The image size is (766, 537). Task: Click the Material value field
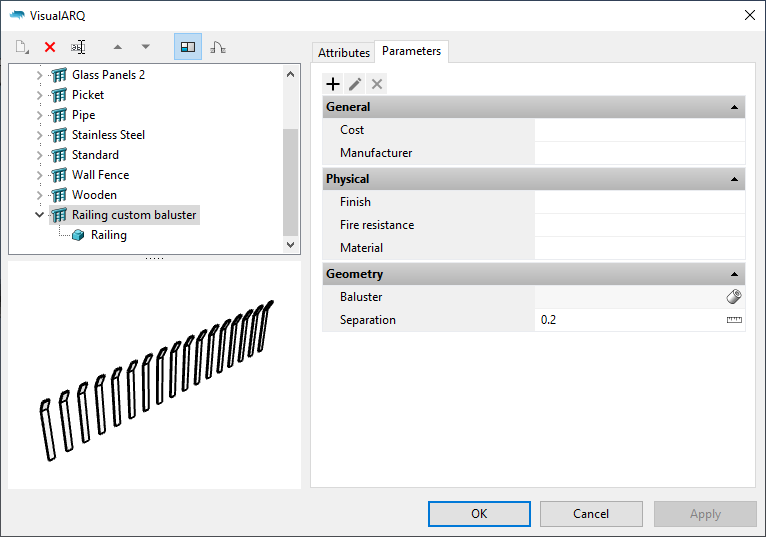tap(639, 248)
